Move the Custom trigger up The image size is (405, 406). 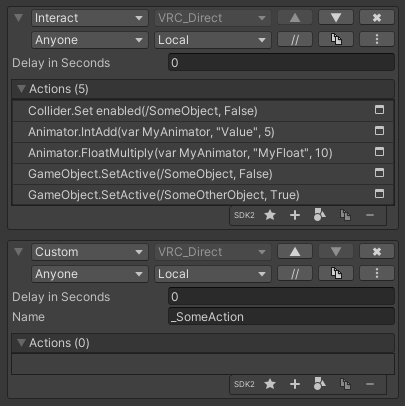[295, 252]
